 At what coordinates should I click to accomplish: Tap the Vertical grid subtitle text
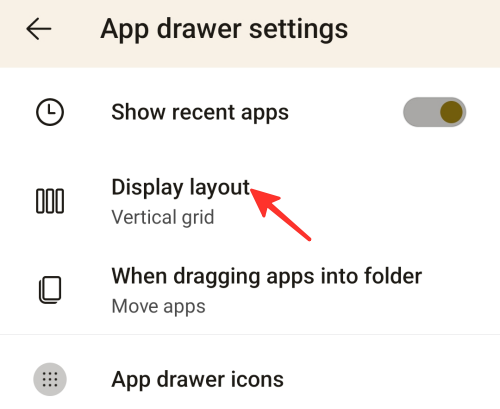pos(163,217)
